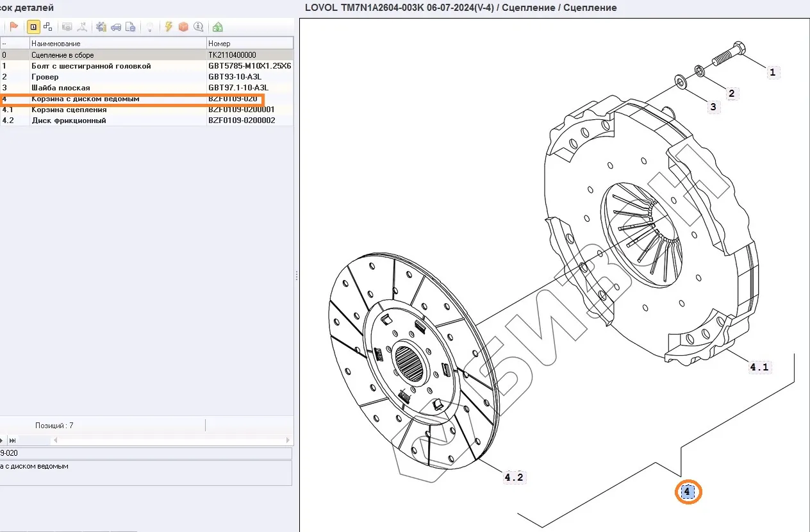Click callout label 4.2 on the diagram
The image size is (810, 532).
[514, 478]
